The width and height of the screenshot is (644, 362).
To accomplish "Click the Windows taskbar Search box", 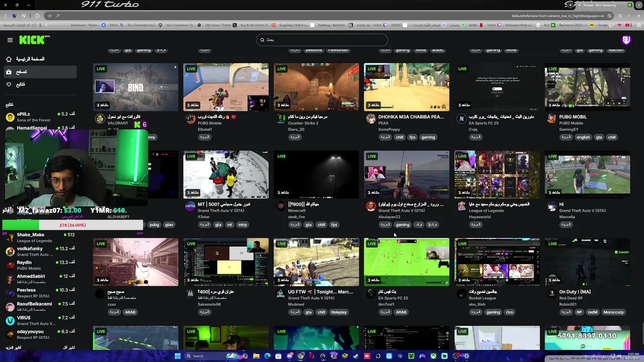I will (211, 356).
